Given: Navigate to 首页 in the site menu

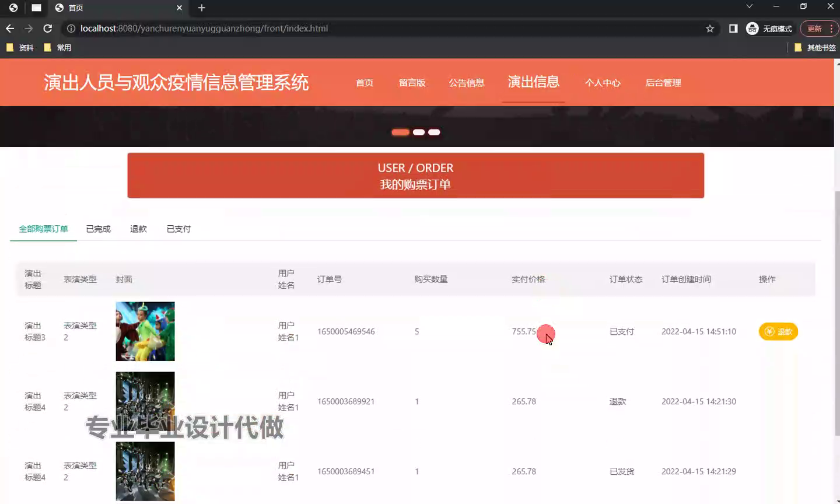Looking at the screenshot, I should pos(365,83).
